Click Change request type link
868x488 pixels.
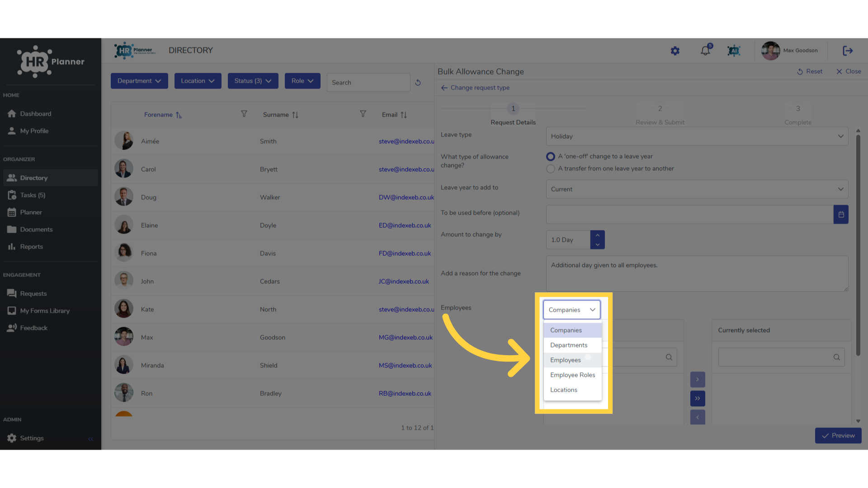point(475,88)
